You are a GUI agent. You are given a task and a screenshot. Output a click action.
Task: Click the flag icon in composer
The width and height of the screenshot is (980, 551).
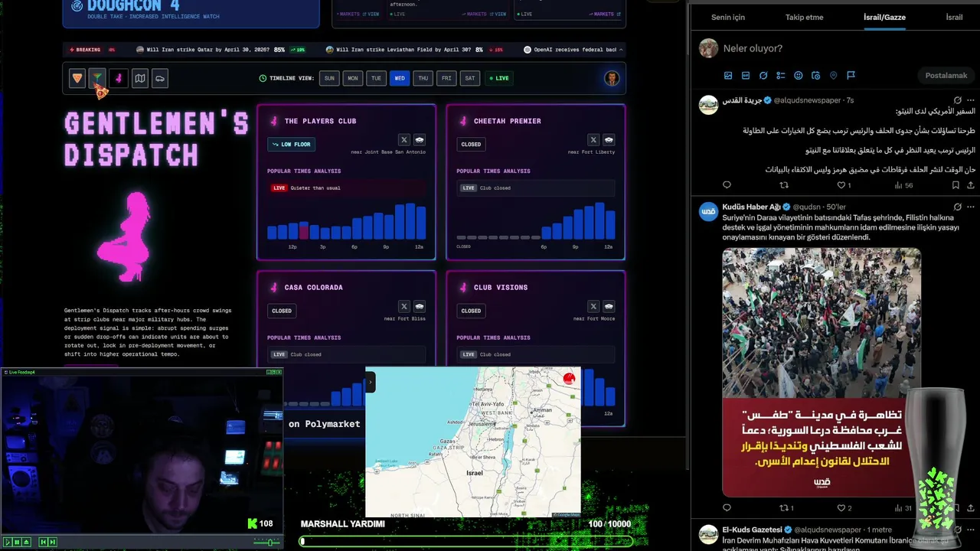(x=851, y=76)
